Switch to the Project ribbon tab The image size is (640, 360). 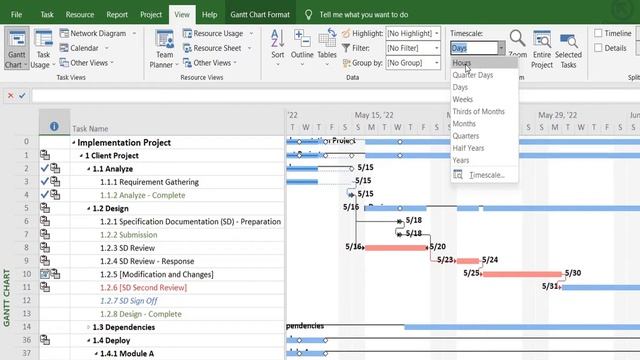coord(151,15)
